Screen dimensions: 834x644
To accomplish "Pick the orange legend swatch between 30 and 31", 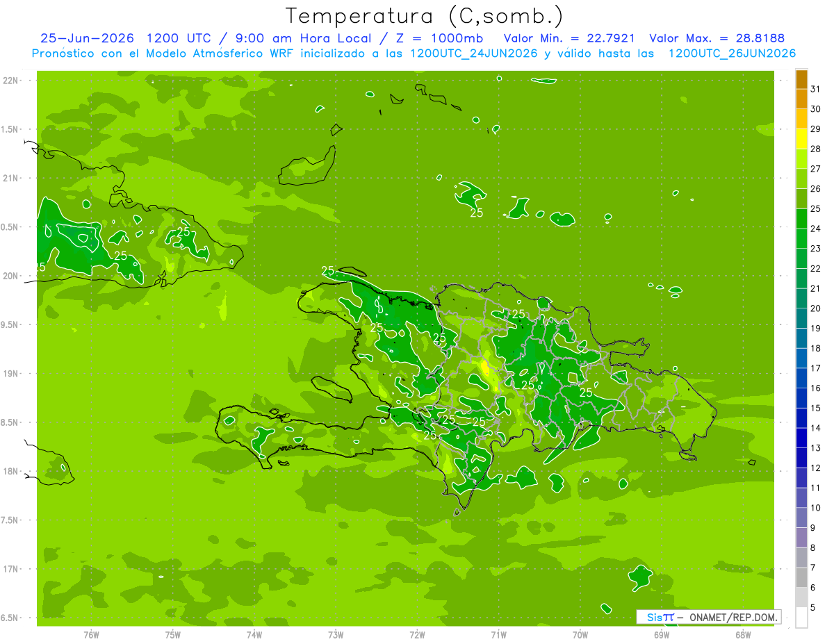I will 801,99.
